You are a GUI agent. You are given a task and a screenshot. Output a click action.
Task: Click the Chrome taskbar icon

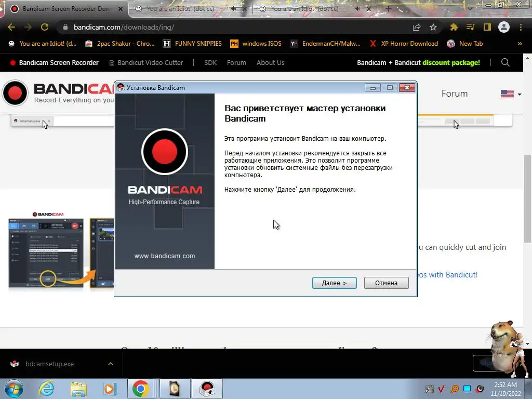point(141,389)
